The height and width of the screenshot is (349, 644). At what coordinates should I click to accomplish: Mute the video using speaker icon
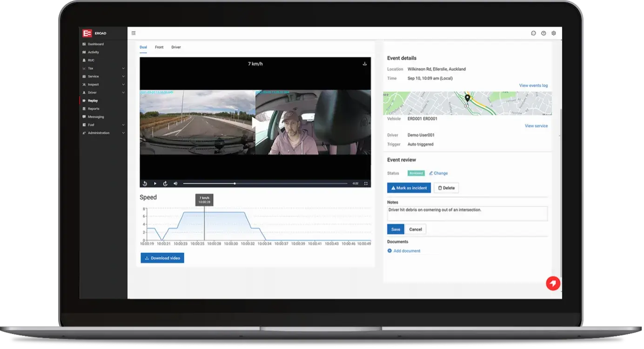175,184
